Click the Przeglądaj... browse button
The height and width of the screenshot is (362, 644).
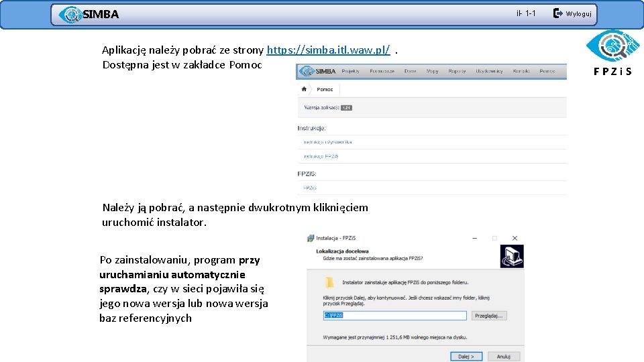tap(489, 316)
